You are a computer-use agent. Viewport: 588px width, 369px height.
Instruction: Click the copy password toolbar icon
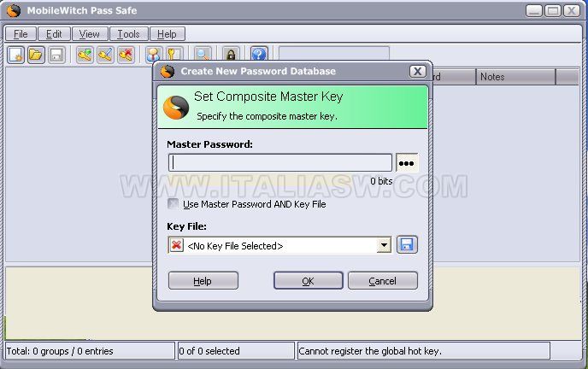(x=174, y=55)
